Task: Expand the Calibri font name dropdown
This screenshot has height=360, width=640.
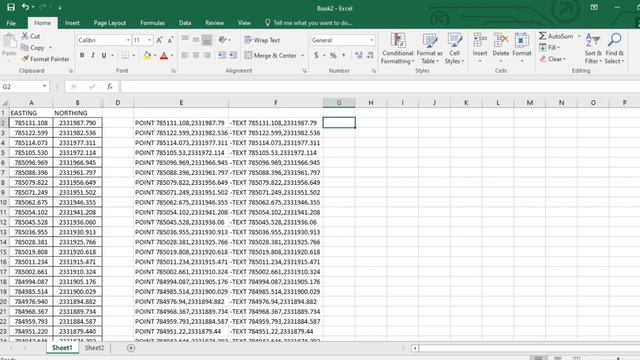Action: [x=128, y=40]
